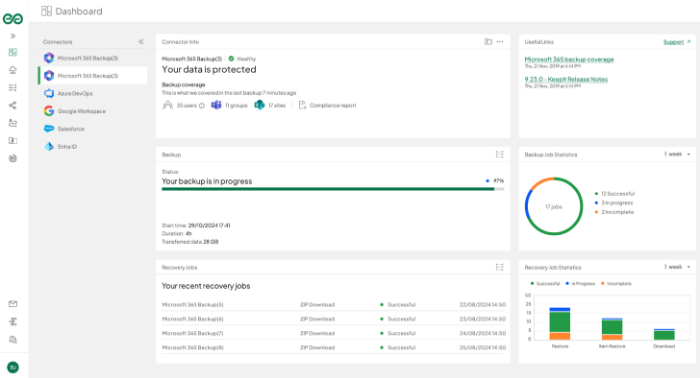Click the info icon next to 35 users

coord(202,106)
